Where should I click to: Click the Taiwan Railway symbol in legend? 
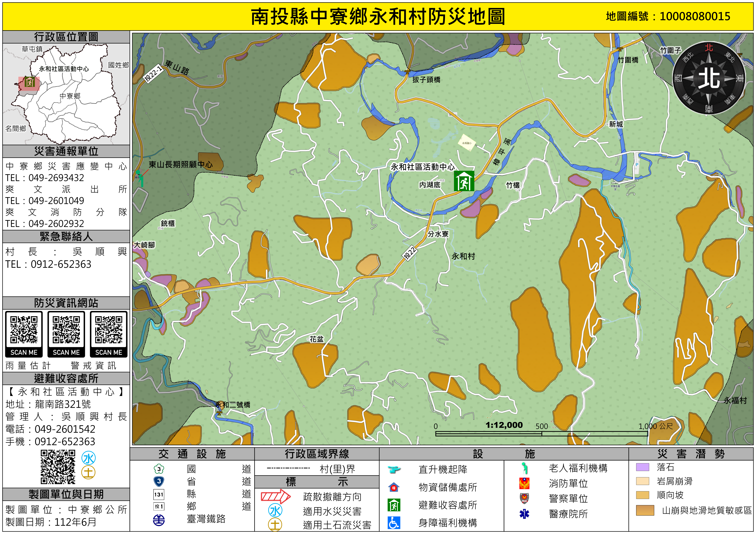click(159, 520)
